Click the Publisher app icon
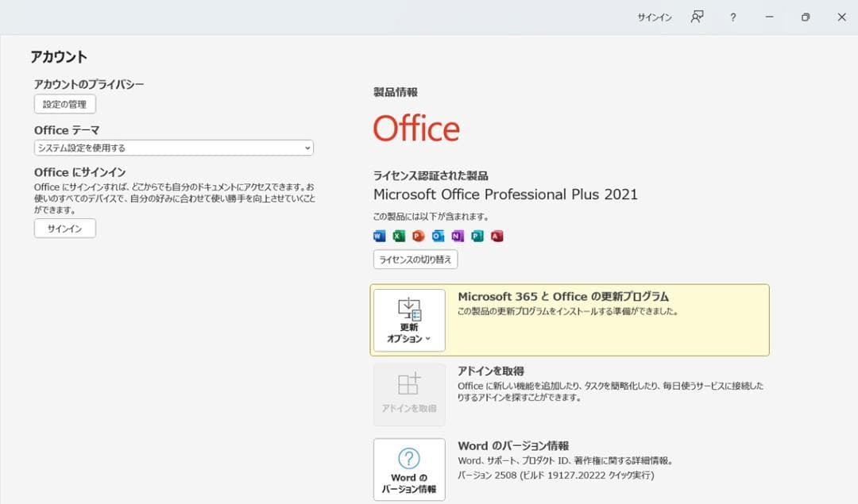The image size is (858, 504). coord(477,236)
